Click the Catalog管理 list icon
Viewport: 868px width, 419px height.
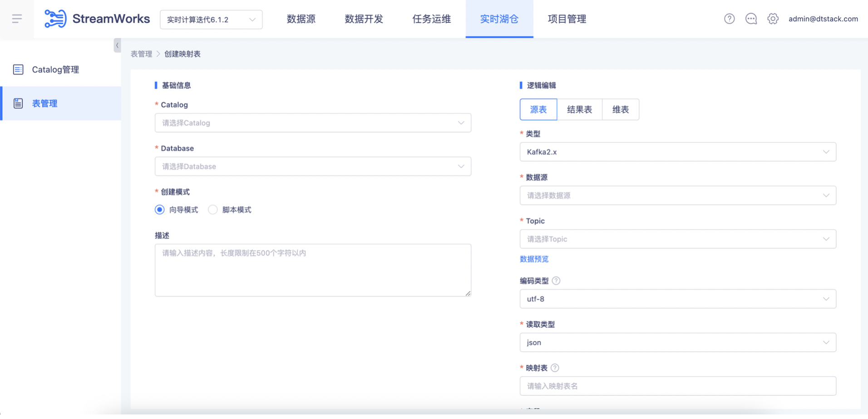[18, 70]
